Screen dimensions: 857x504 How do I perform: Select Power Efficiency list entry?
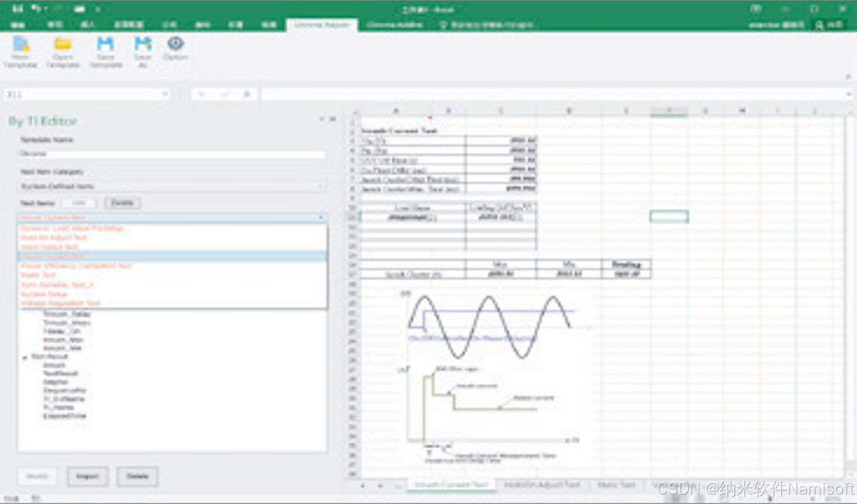(x=172, y=266)
